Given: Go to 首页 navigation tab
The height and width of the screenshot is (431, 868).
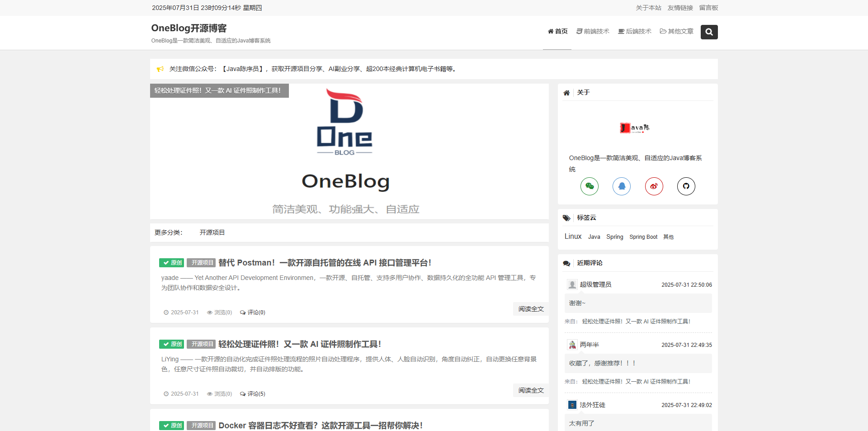Looking at the screenshot, I should (557, 31).
